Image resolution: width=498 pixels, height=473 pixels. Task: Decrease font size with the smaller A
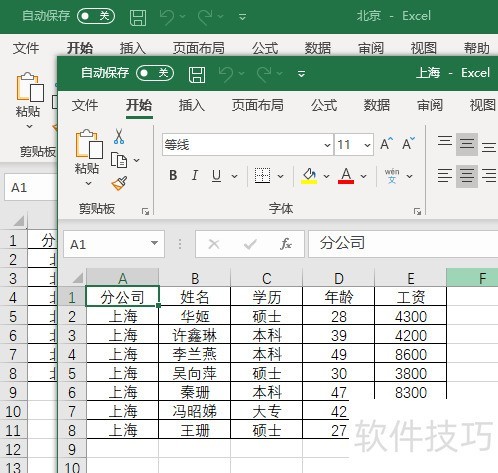coord(409,144)
